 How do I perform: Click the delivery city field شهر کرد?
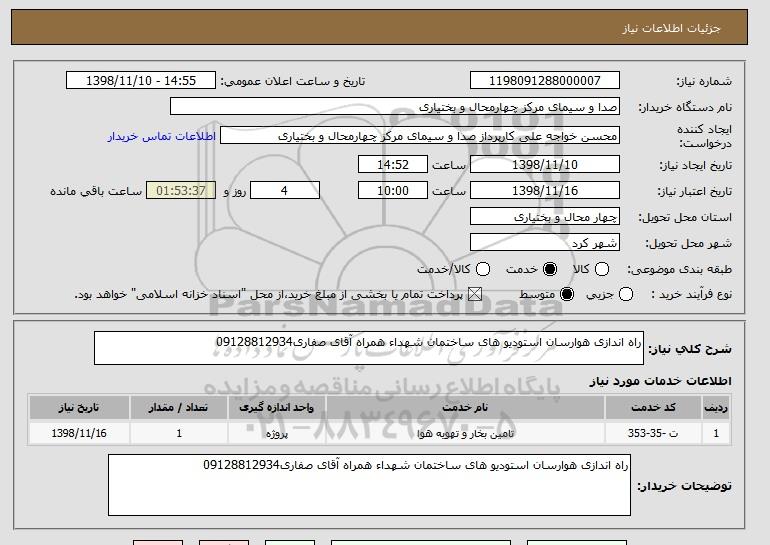[x=545, y=243]
